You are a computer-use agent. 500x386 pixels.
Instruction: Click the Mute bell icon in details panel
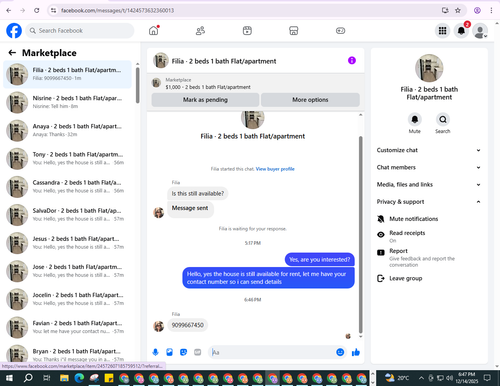coord(415,119)
